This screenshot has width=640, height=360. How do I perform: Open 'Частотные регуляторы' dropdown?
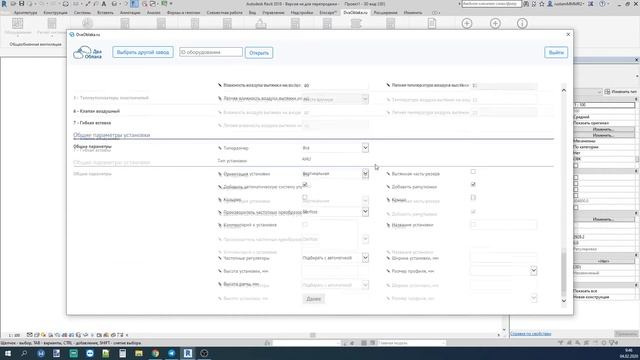365,258
